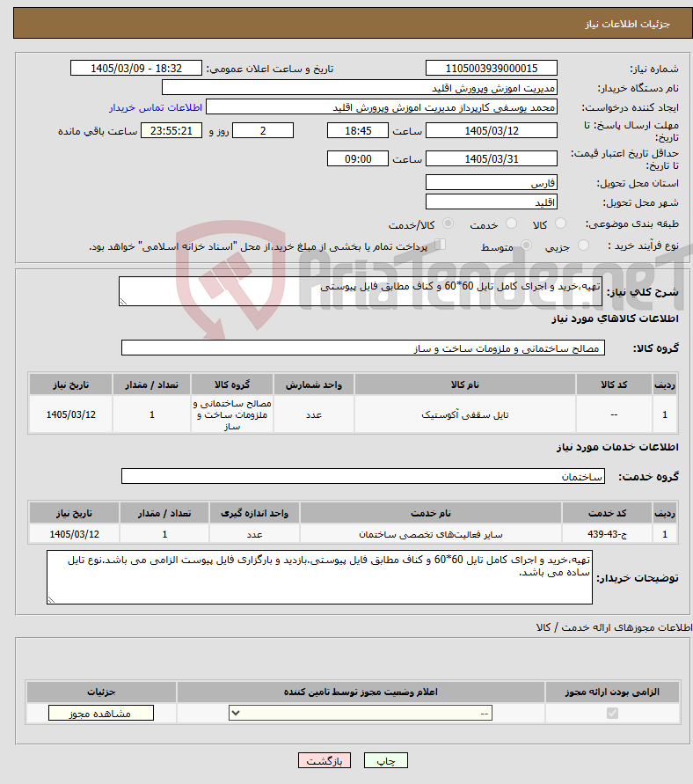Click the service group field ساختمان
The height and width of the screenshot is (784, 693).
point(363,476)
